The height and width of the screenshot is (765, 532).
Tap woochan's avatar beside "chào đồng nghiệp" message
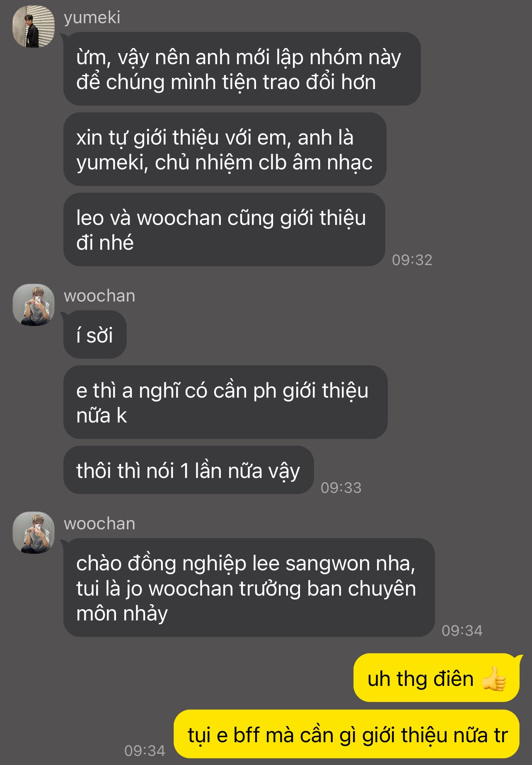click(x=34, y=533)
